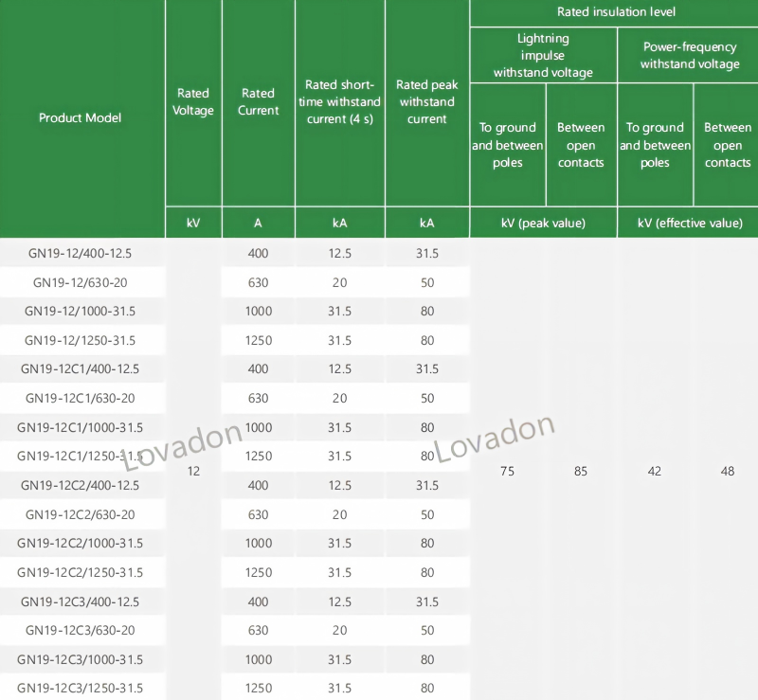Select model "GN19-12/1000-31.5"
The height and width of the screenshot is (700, 758).
coord(80,311)
